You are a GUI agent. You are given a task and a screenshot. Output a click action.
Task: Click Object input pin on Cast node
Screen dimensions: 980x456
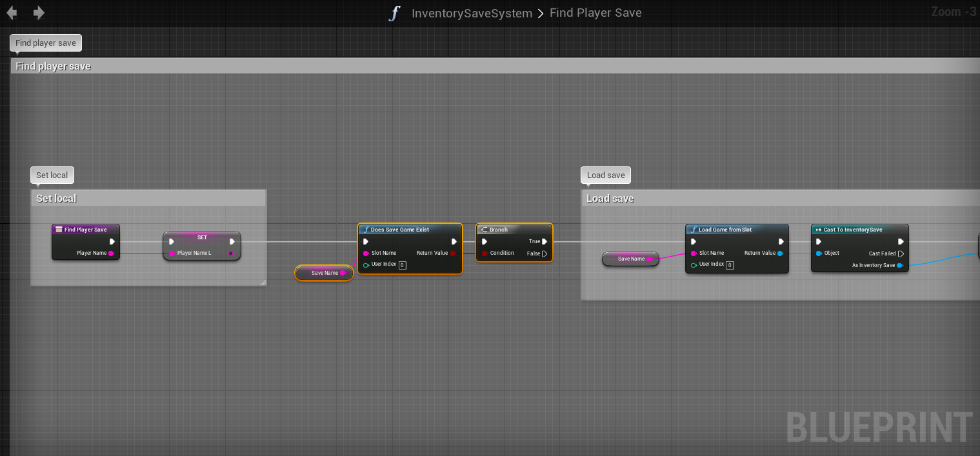point(819,253)
